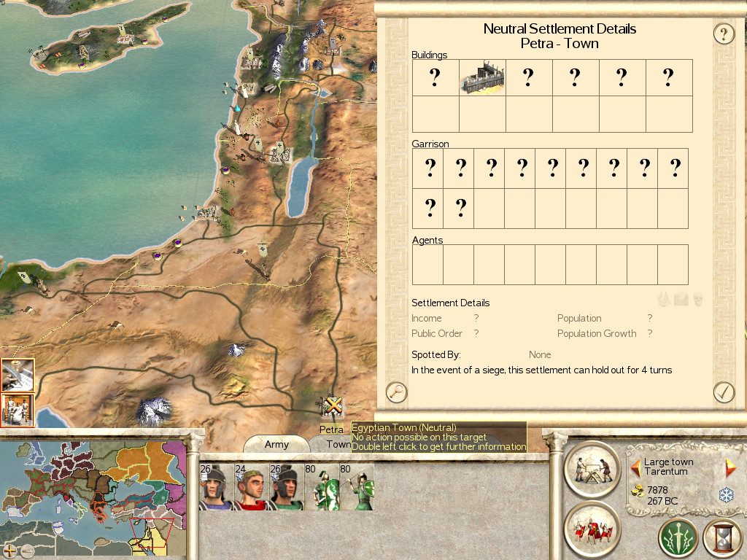The height and width of the screenshot is (560, 747).
Task: Go to next settlement with right arrow
Action: [x=730, y=467]
